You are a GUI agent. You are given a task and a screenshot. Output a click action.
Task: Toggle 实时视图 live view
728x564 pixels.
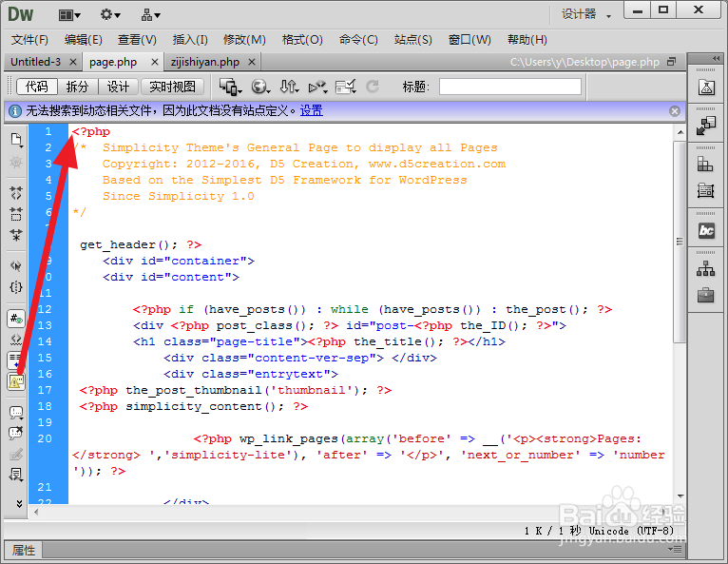click(x=172, y=87)
